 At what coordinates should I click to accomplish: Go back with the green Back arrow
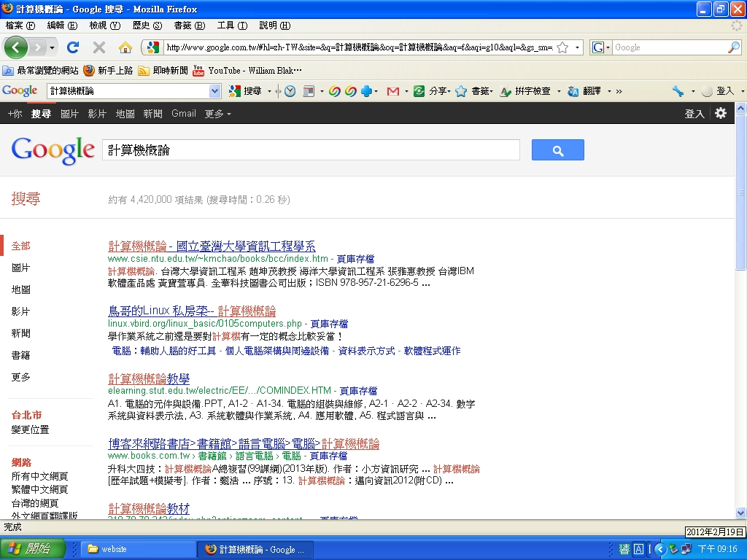pos(16,47)
